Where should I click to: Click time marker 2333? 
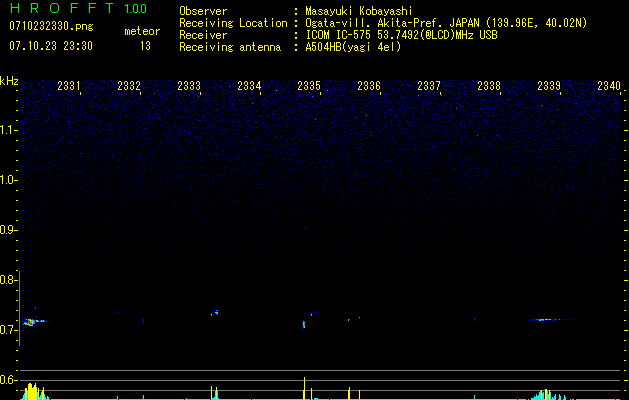point(189,85)
